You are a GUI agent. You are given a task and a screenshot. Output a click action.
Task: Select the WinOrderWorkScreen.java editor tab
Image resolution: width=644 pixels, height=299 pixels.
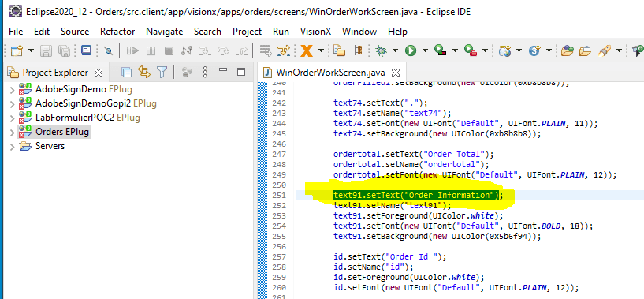(x=331, y=73)
